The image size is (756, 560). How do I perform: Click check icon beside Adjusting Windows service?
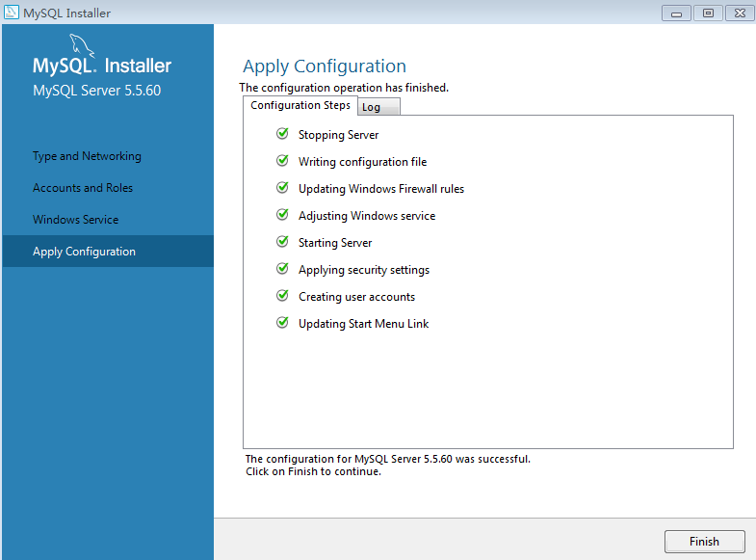(x=282, y=215)
